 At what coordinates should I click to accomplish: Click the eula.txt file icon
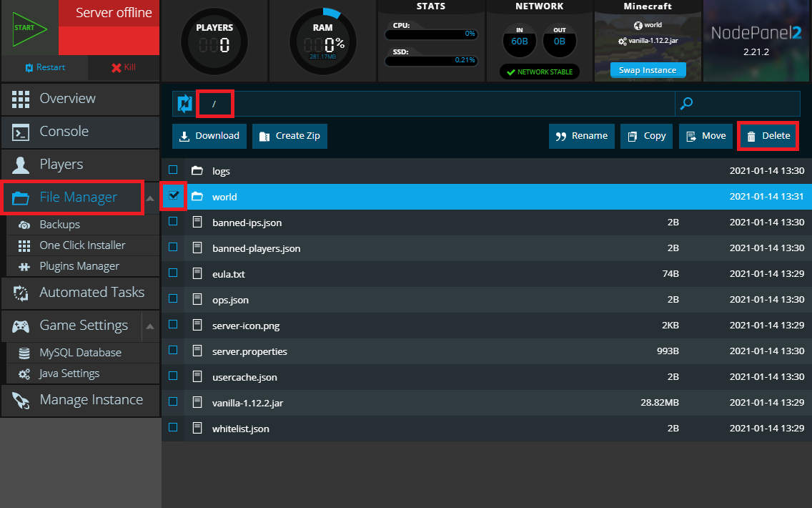pyautogui.click(x=197, y=273)
